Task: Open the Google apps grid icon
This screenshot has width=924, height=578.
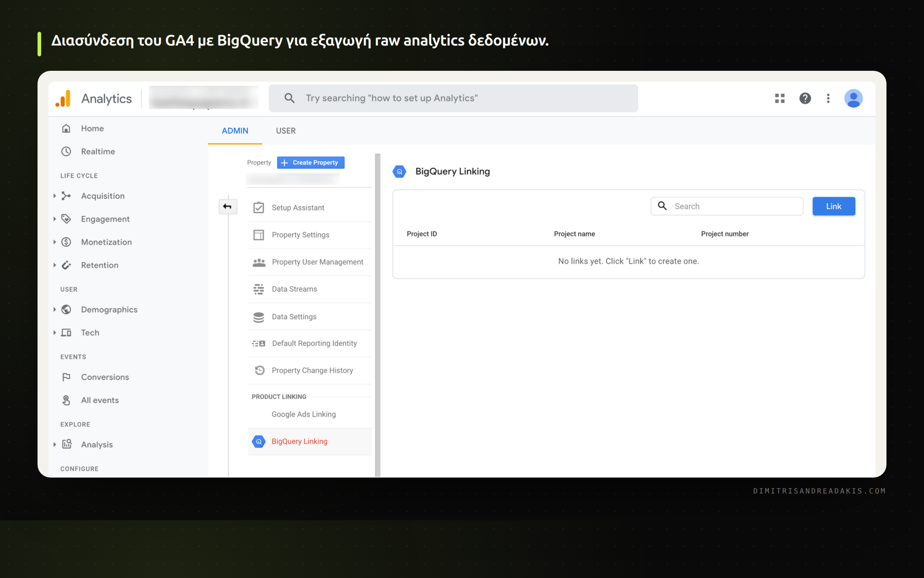Action: pyautogui.click(x=780, y=98)
